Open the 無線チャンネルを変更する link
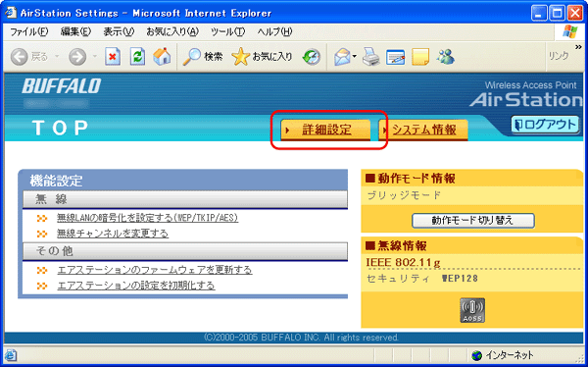The image size is (588, 367). pos(113,234)
